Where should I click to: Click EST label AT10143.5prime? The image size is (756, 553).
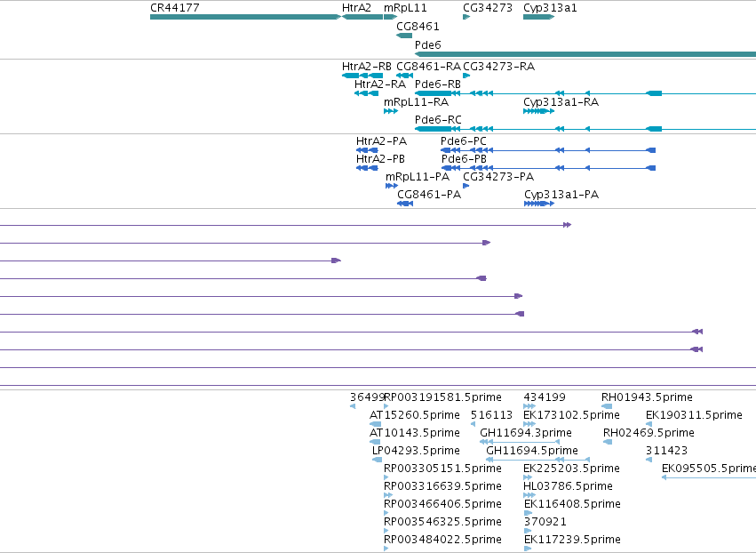click(x=415, y=433)
